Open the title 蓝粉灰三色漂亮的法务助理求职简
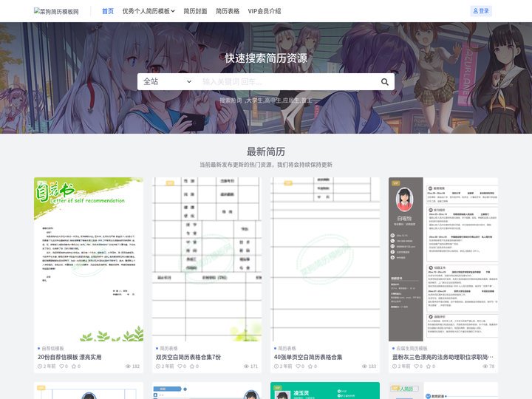Screen dimensions: 532x399 (443, 358)
